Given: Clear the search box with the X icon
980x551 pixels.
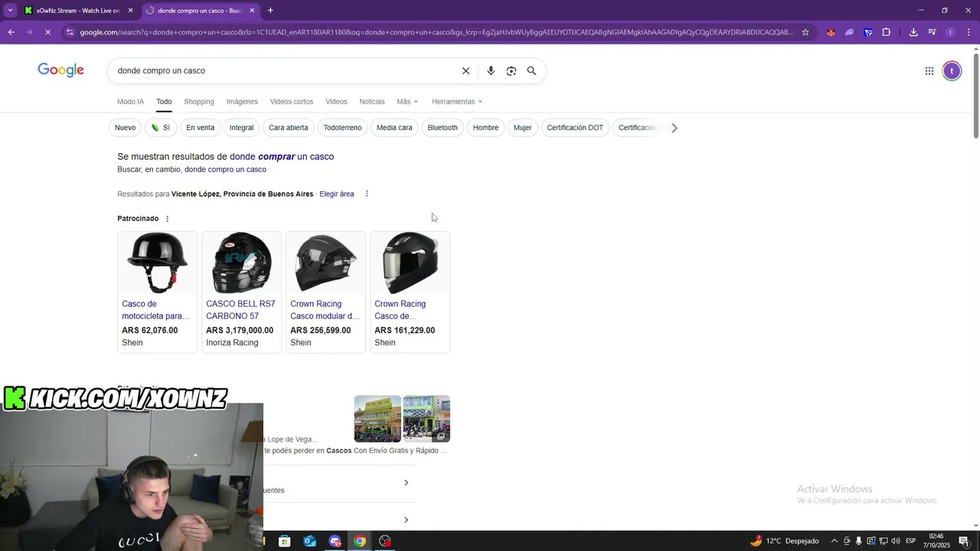Looking at the screenshot, I should [465, 70].
